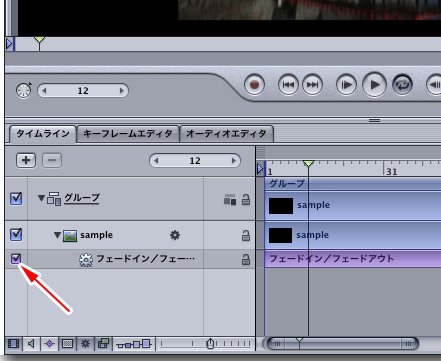Screen dimensions: 441x361
Task: Collapse the グループ disclosure triangle
Action: pyautogui.click(x=41, y=198)
